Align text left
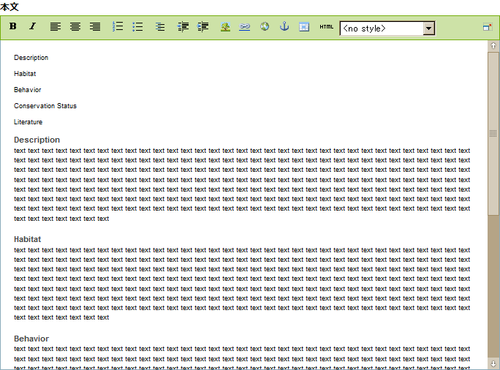 (55, 27)
